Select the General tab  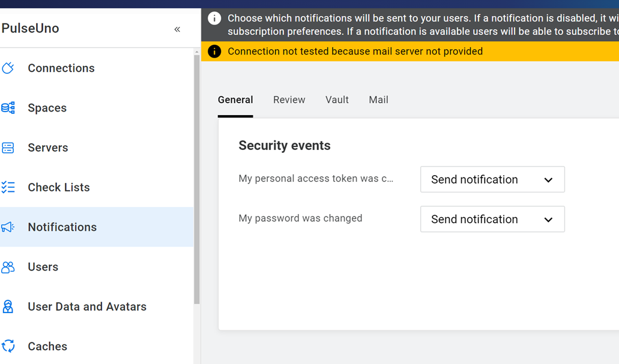click(235, 100)
